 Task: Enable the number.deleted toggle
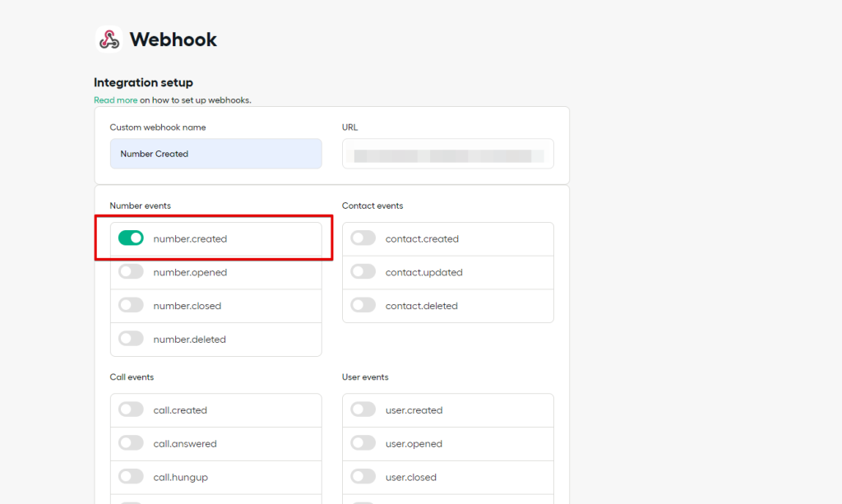pyautogui.click(x=131, y=339)
